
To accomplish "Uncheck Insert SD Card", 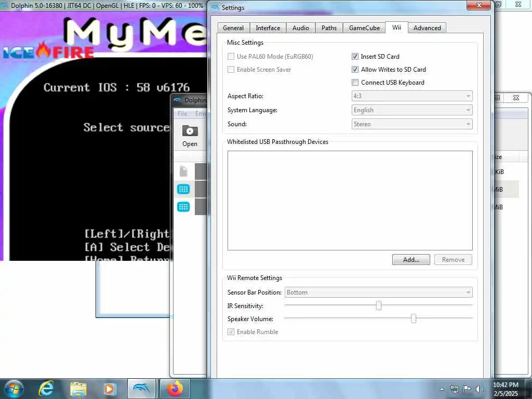I will point(355,56).
